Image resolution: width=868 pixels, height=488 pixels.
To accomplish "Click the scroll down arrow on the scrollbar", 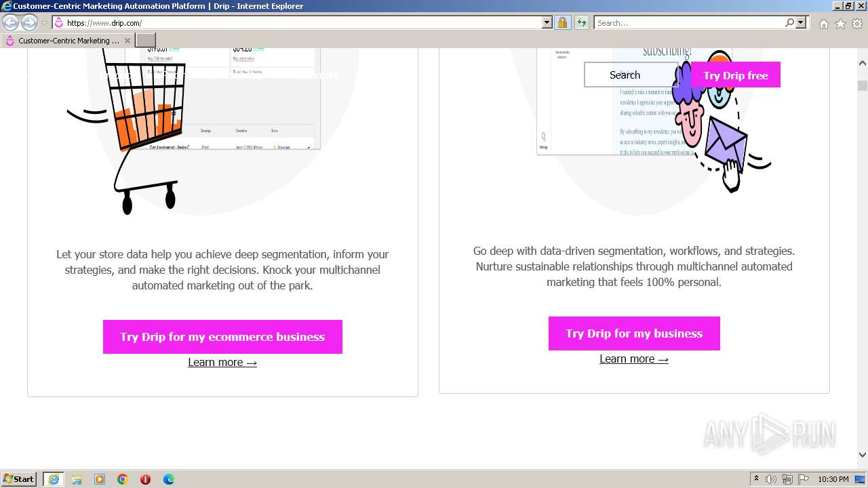I will tap(863, 455).
